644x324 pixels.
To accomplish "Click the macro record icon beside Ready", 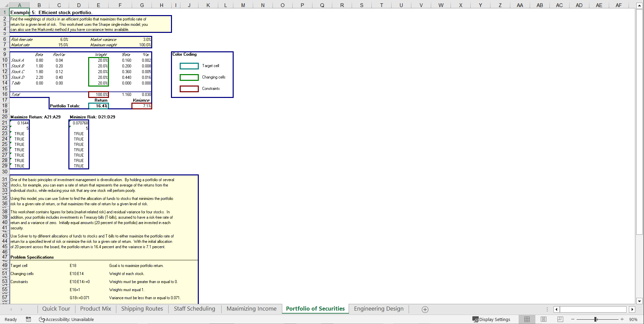I will click(x=28, y=319).
